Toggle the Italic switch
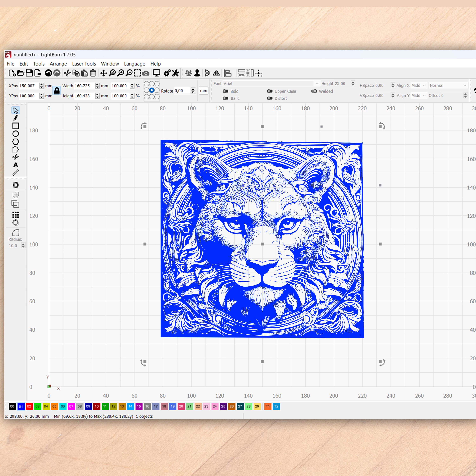 pyautogui.click(x=226, y=98)
